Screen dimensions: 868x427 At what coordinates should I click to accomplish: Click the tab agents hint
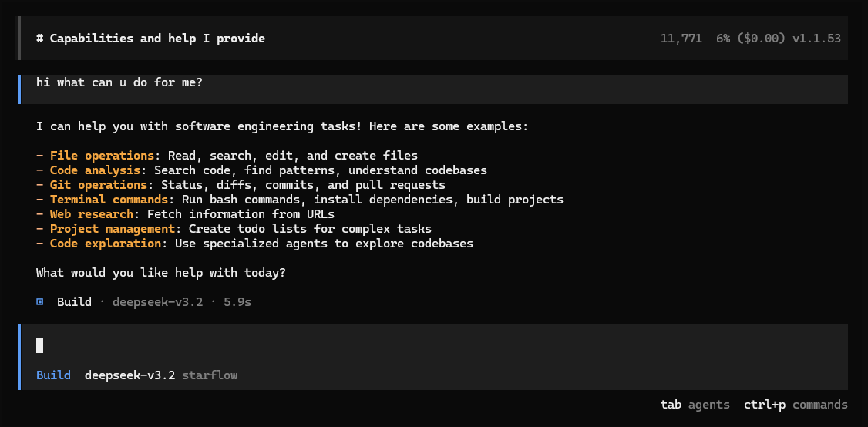click(x=695, y=405)
